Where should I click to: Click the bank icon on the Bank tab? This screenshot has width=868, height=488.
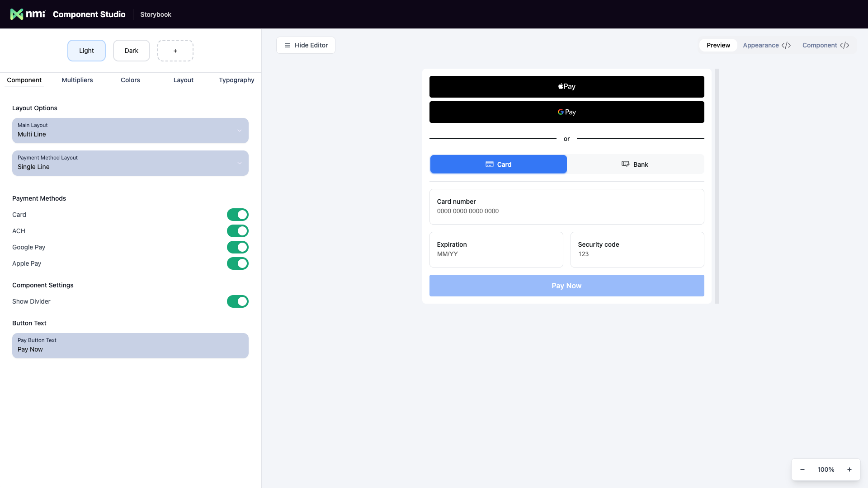(626, 164)
